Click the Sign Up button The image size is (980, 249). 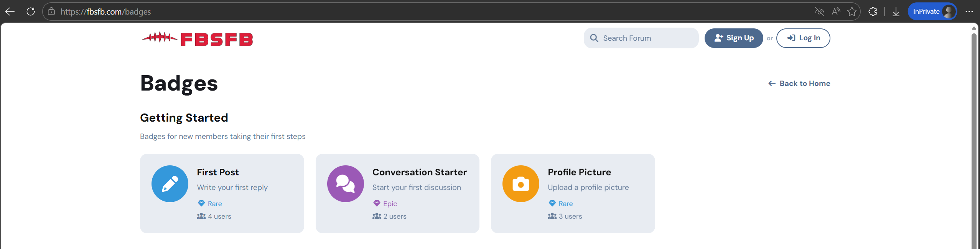click(x=733, y=38)
